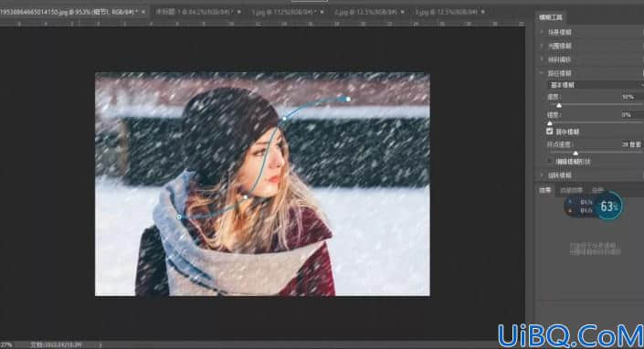Click the zoom percentage field in status bar
The image size is (644, 349).
6,345
